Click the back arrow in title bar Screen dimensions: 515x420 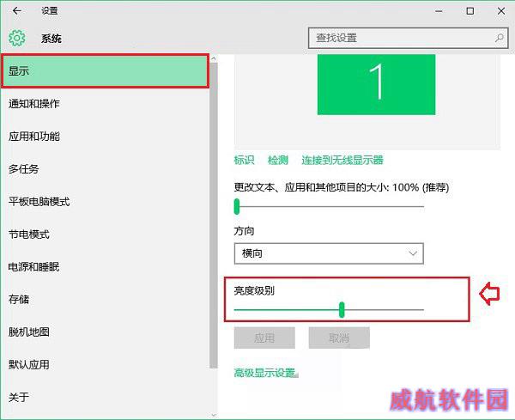tap(17, 11)
